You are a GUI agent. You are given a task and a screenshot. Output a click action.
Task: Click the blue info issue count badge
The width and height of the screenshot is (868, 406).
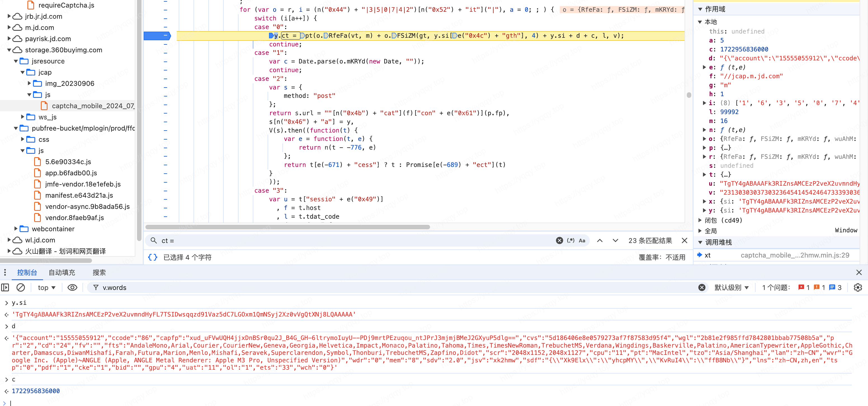pos(835,287)
